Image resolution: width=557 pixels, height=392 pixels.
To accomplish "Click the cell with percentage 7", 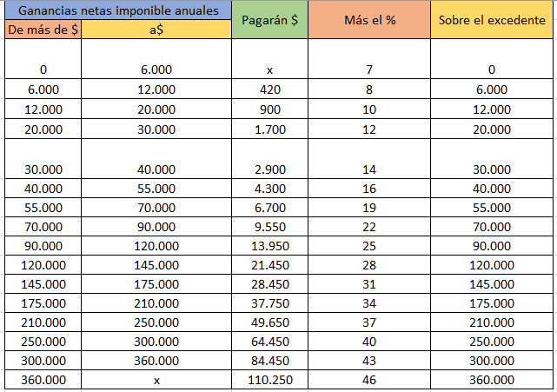I will tap(369, 58).
